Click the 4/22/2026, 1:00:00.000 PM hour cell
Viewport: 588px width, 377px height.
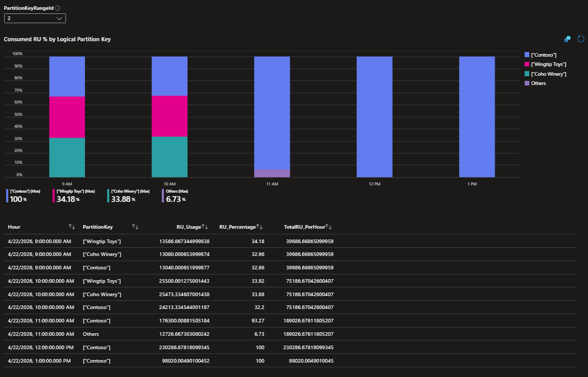pos(39,361)
